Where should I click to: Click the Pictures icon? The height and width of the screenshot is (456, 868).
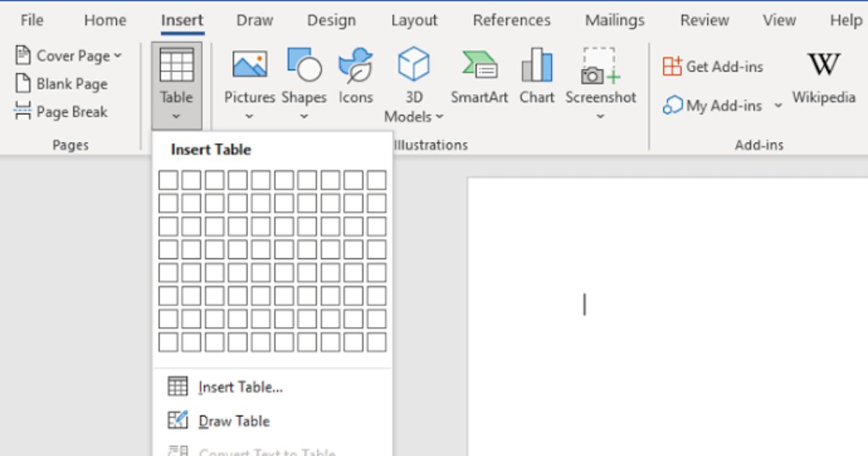250,64
